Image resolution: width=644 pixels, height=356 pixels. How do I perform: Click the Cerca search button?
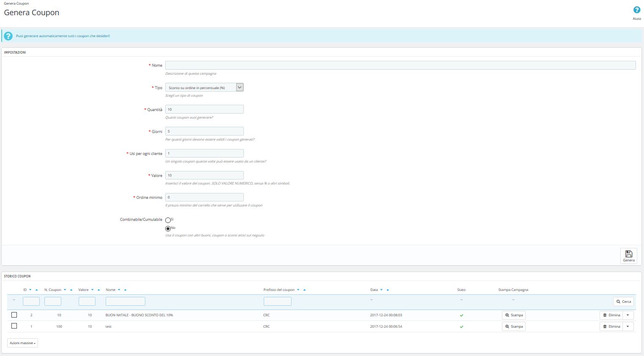[623, 302]
